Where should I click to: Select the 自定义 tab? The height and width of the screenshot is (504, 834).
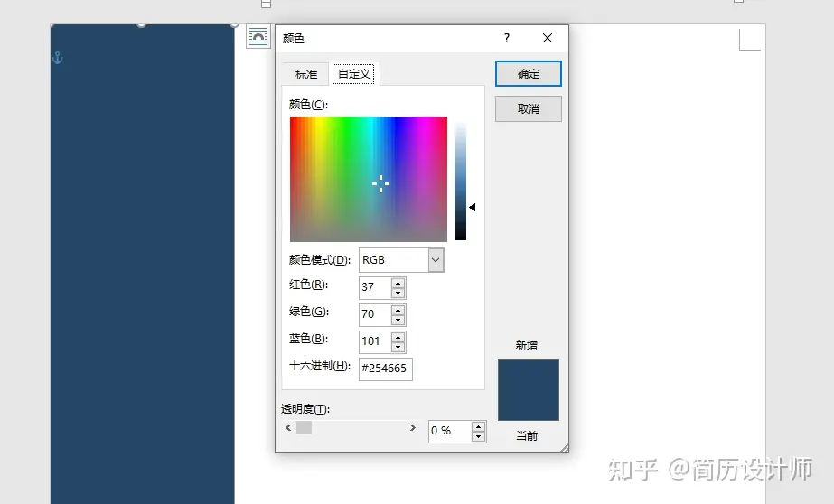tap(353, 74)
